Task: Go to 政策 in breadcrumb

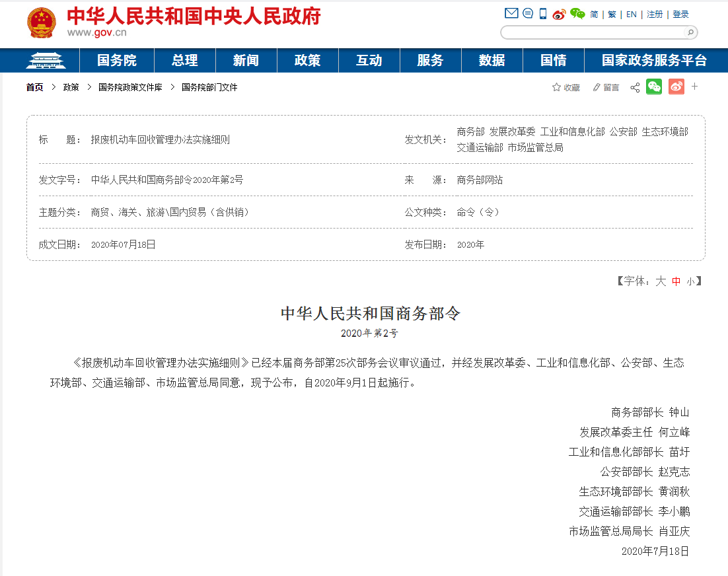Action: coord(71,87)
